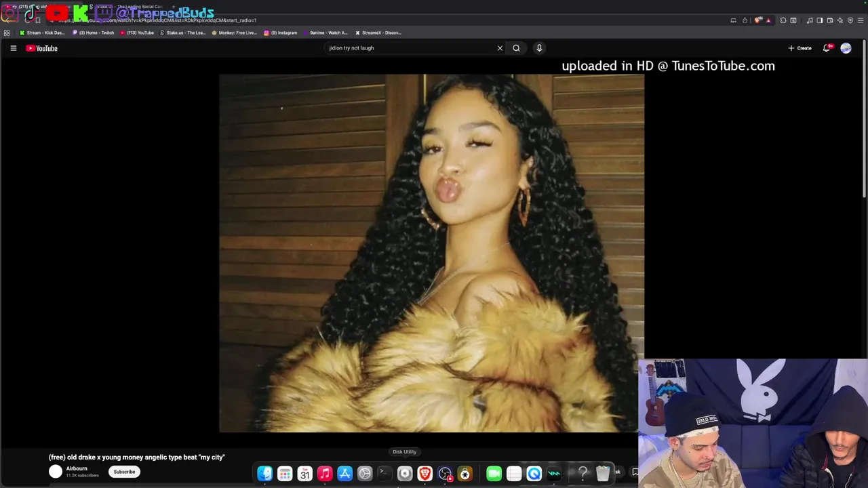Click the 'my city' type beat video title
This screenshot has height=488, width=868.
[137, 457]
